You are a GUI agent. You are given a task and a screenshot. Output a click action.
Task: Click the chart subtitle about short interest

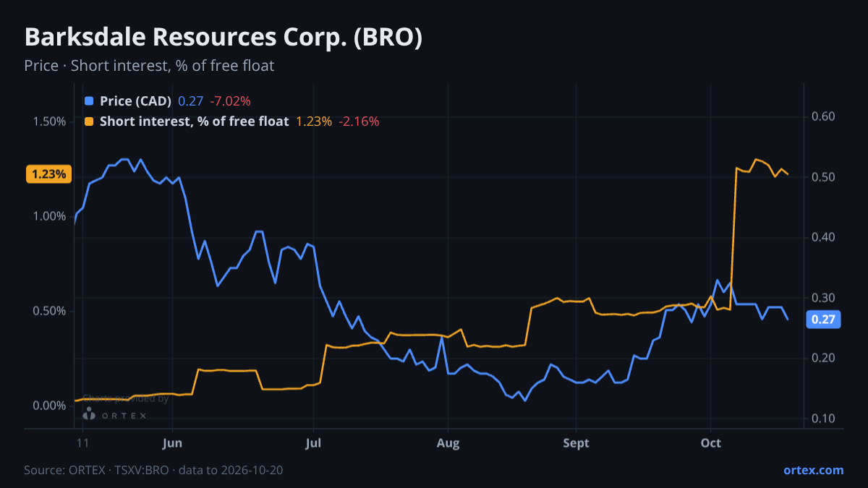pos(149,66)
